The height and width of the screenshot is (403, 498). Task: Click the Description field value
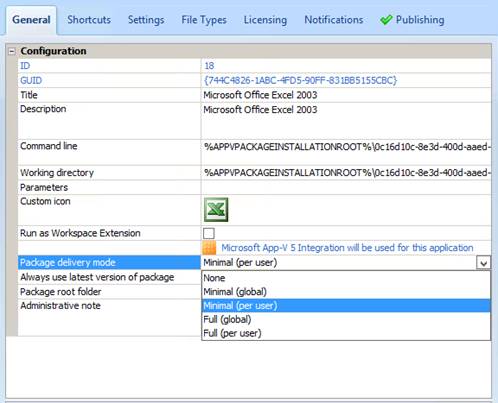(x=346, y=121)
